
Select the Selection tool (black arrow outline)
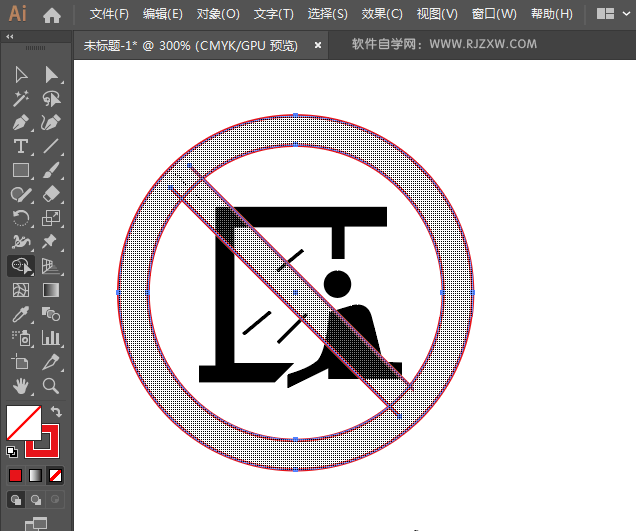pyautogui.click(x=21, y=75)
